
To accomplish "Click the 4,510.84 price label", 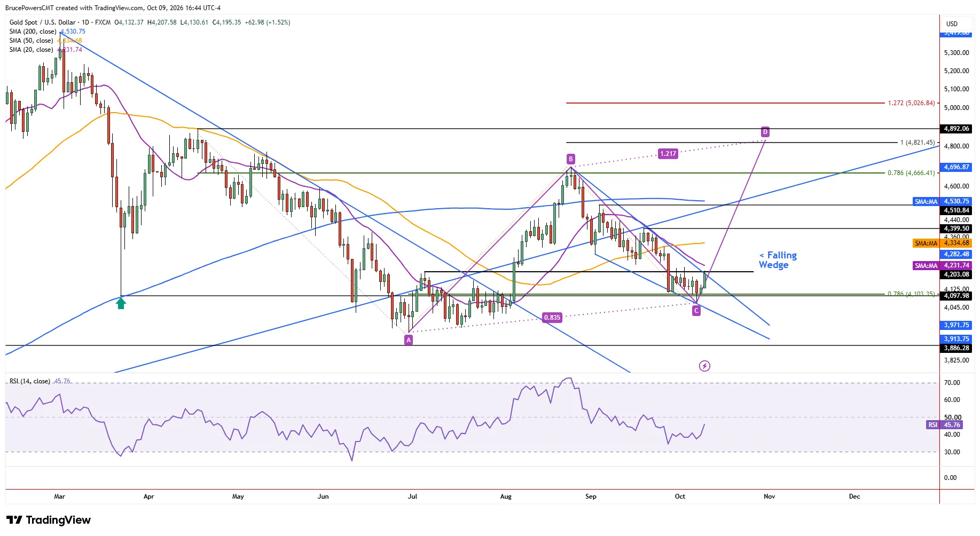I will (956, 210).
